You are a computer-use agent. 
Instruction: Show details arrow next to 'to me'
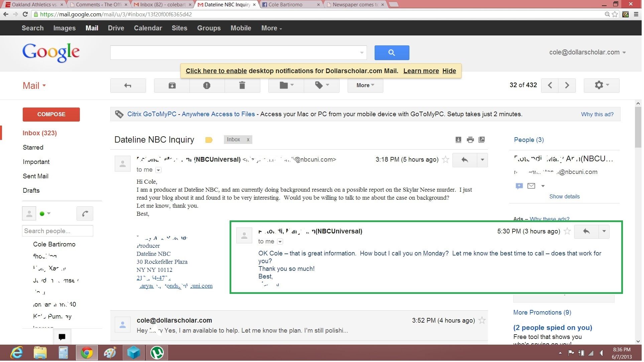pos(159,171)
